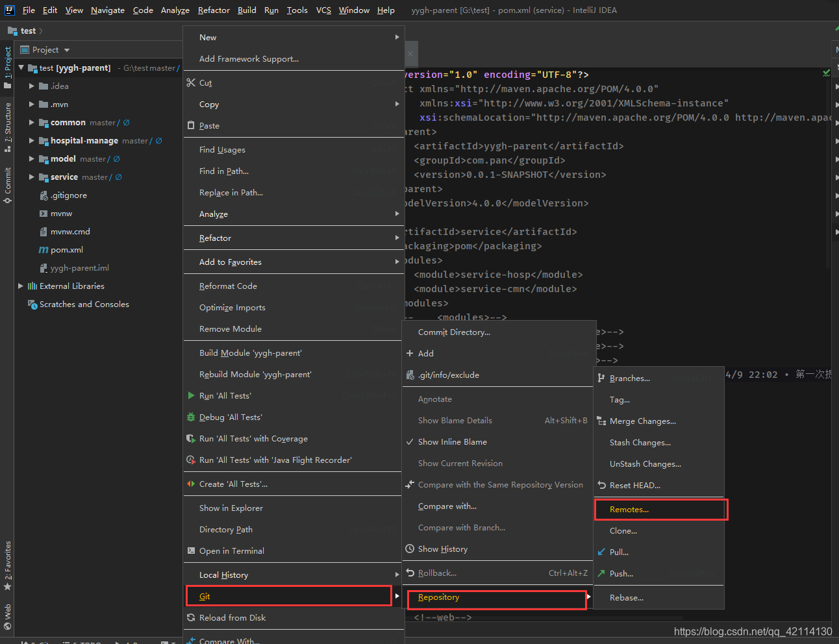Expand the .mvn folder
This screenshot has width=839, height=644.
(31, 104)
